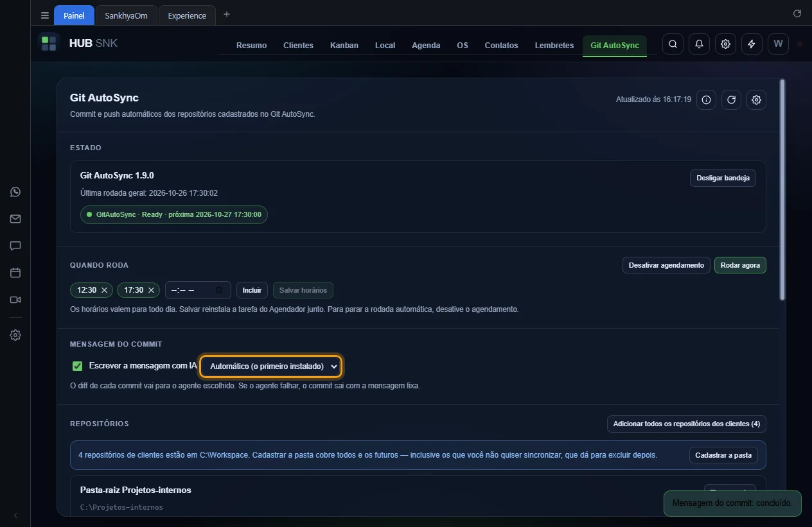The height and width of the screenshot is (527, 812).
Task: Click 'Pasta-raiz Projetos-internos' row title
Action: (x=136, y=490)
